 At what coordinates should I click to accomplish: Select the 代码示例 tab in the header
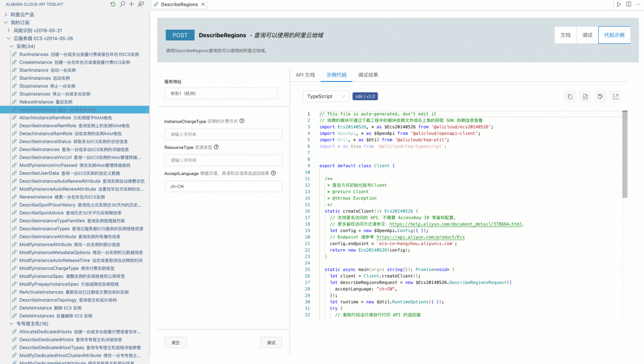tap(614, 35)
